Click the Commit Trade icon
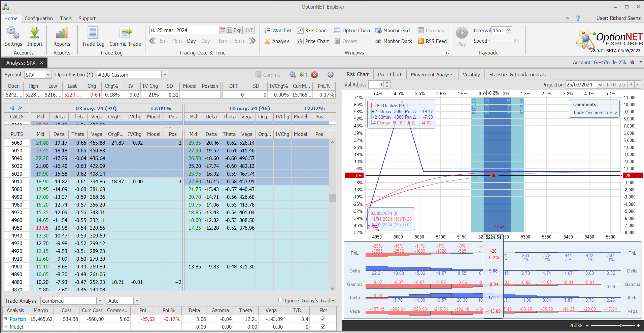This screenshot has height=333, width=644. click(x=125, y=33)
